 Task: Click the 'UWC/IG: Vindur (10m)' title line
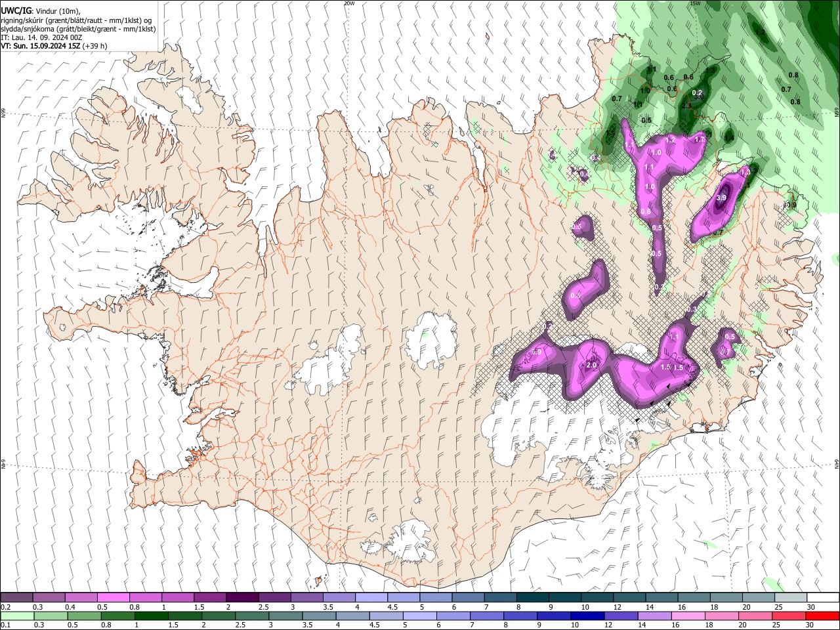point(41,10)
